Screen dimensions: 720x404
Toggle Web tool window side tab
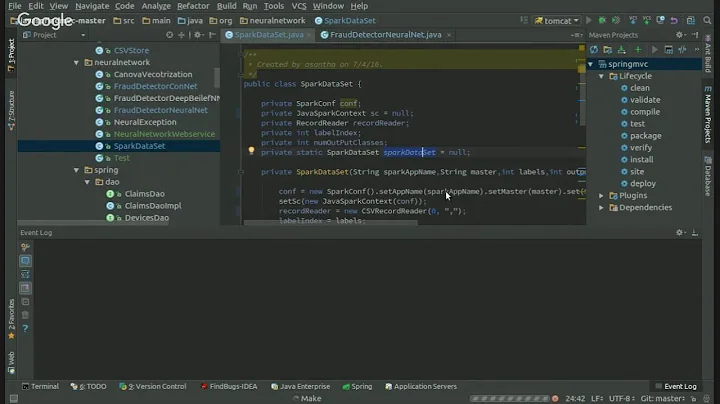click(11, 362)
